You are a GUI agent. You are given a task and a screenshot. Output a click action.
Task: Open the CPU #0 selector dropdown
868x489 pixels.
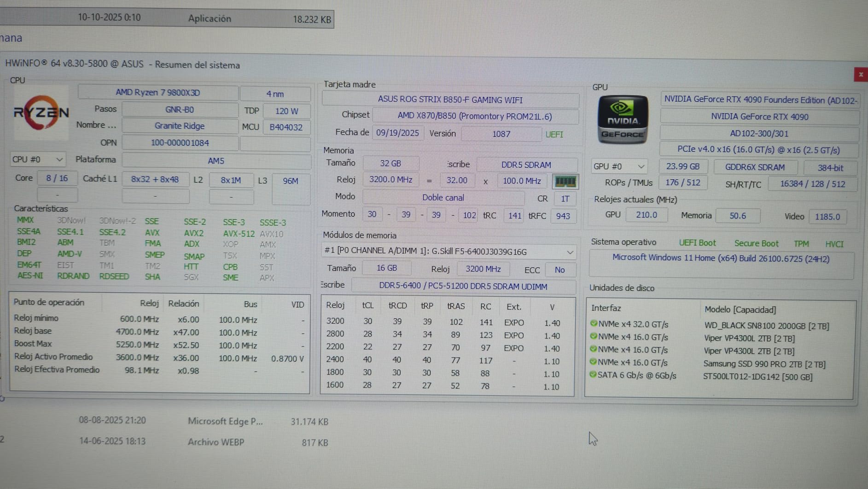coord(37,159)
